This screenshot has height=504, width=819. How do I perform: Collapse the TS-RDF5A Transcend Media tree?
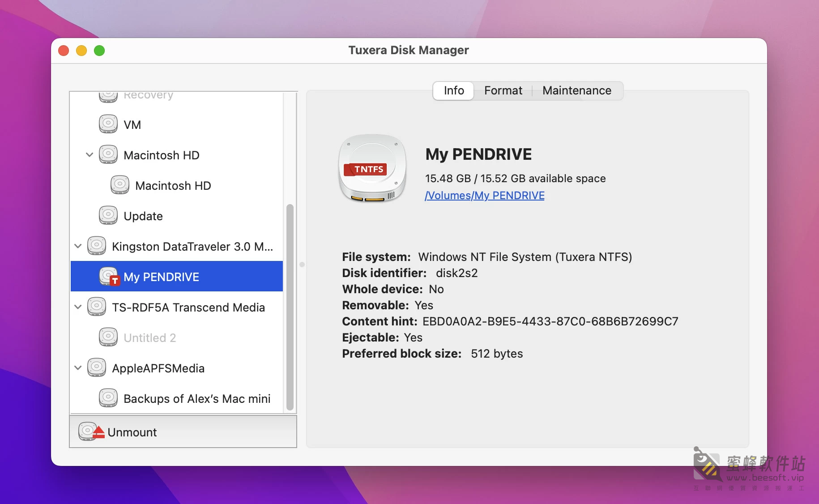[78, 307]
